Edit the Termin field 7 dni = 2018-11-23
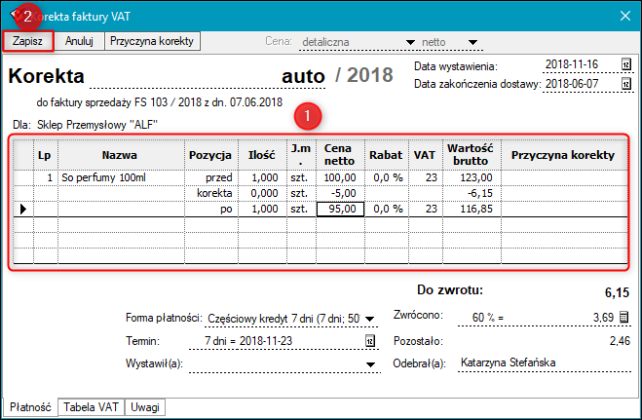The image size is (642, 420). pyautogui.click(x=277, y=341)
